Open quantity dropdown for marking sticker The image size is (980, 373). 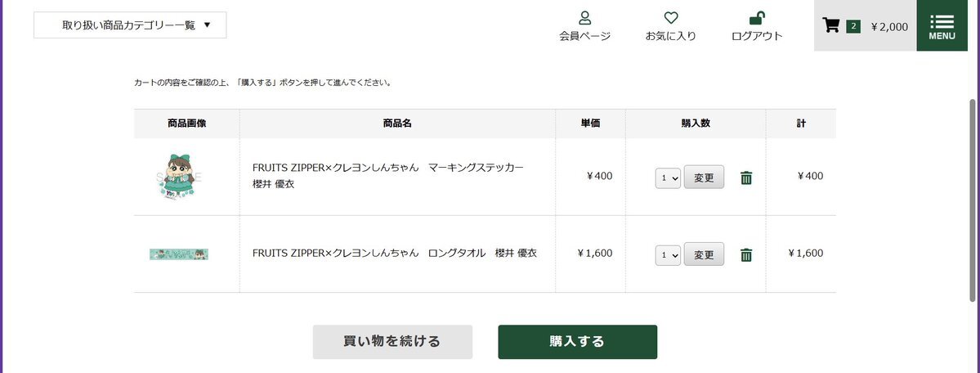pyautogui.click(x=668, y=178)
